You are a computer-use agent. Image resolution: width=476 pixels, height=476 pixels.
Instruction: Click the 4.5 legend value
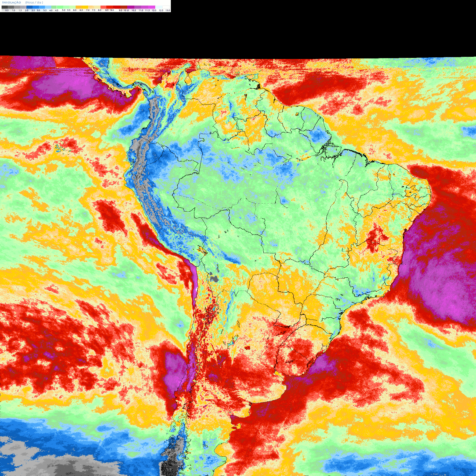coord(57,10)
